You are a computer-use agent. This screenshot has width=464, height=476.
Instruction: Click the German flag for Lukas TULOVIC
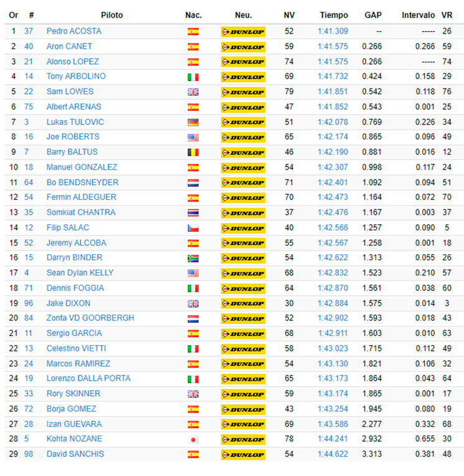[x=193, y=122]
